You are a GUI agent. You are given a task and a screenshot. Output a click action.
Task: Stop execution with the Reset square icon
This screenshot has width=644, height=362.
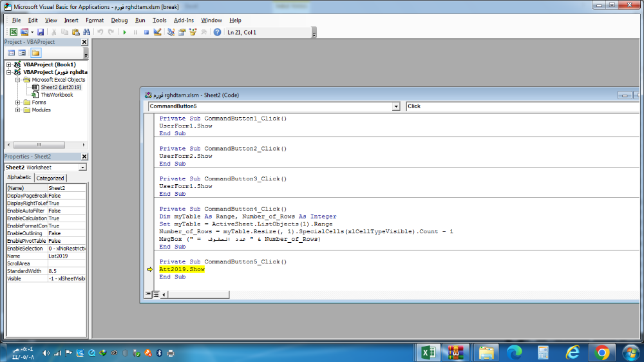click(146, 32)
